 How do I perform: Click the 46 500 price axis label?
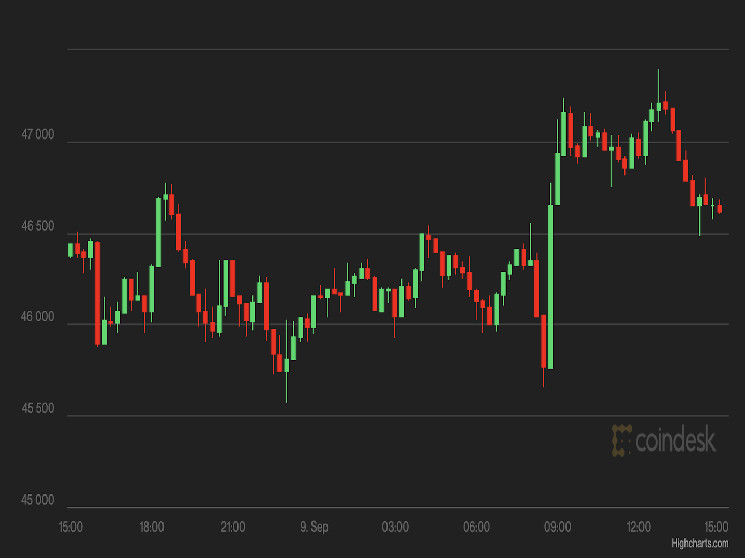tap(38, 226)
